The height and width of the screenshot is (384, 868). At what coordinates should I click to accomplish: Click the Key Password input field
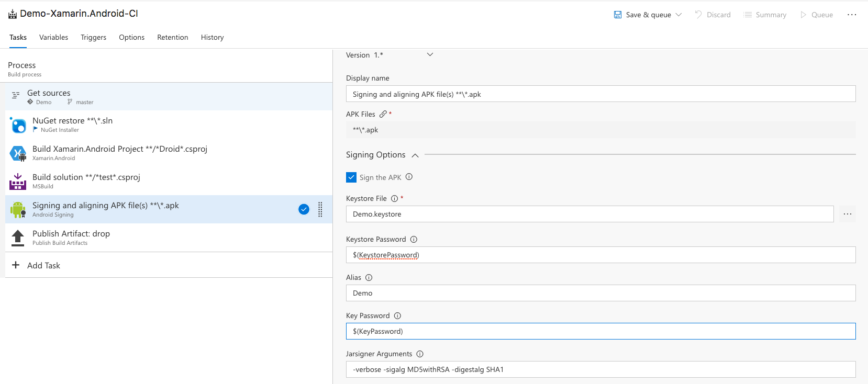point(600,331)
